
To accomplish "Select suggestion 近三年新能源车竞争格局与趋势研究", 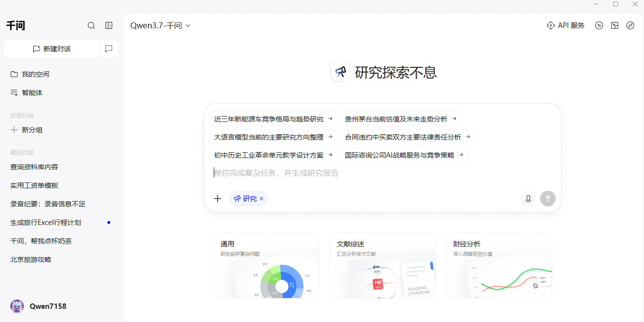I will [x=274, y=119].
